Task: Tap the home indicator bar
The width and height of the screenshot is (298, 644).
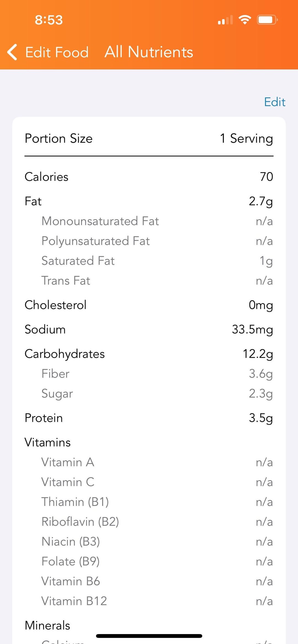Action: (149, 636)
